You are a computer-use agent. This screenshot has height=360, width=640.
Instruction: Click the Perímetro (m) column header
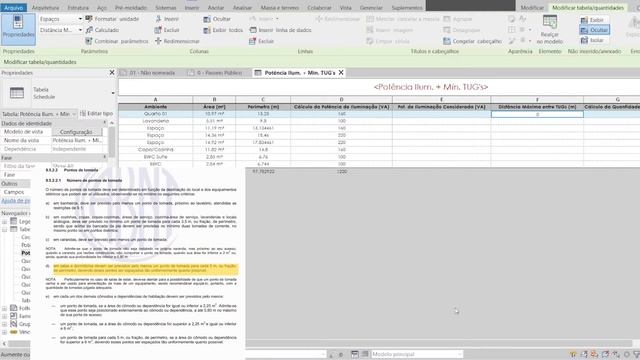tap(263, 107)
